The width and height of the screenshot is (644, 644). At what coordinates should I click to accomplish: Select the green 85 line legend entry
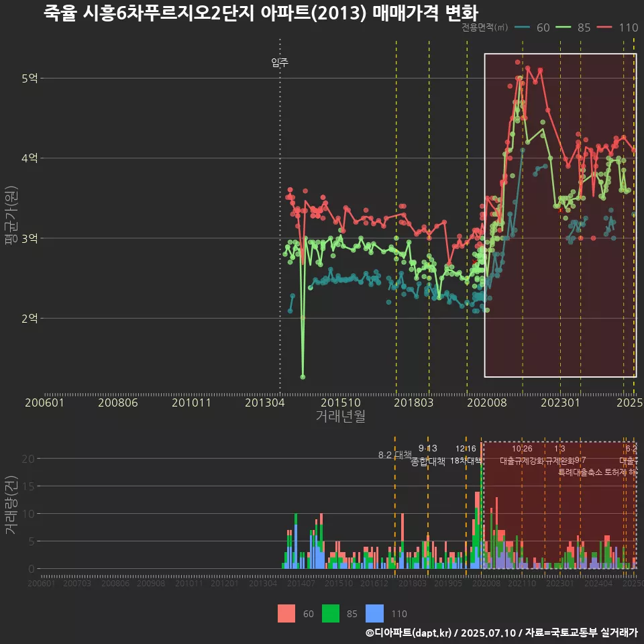click(573, 28)
